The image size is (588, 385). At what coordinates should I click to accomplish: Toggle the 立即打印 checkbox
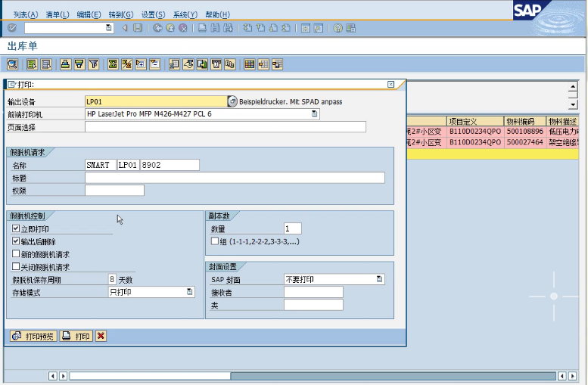click(16, 228)
